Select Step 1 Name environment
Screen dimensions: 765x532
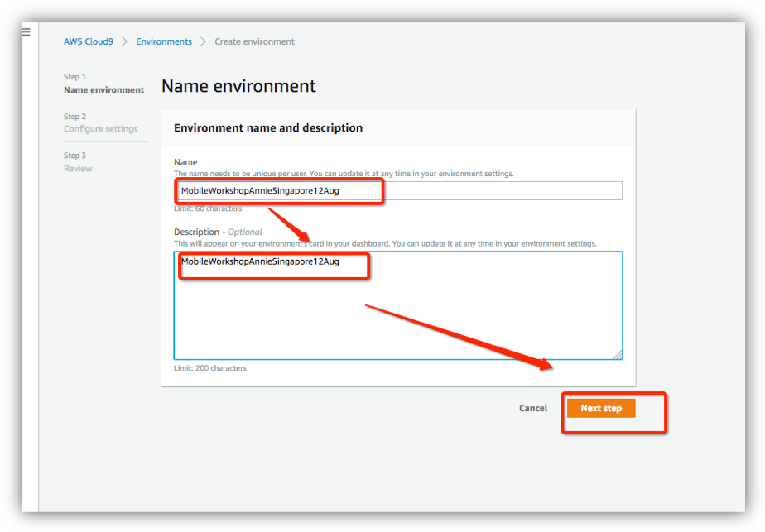(104, 84)
